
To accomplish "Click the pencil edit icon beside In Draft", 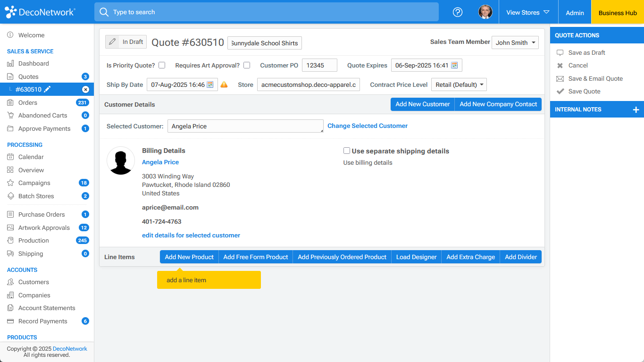I will (x=112, y=42).
